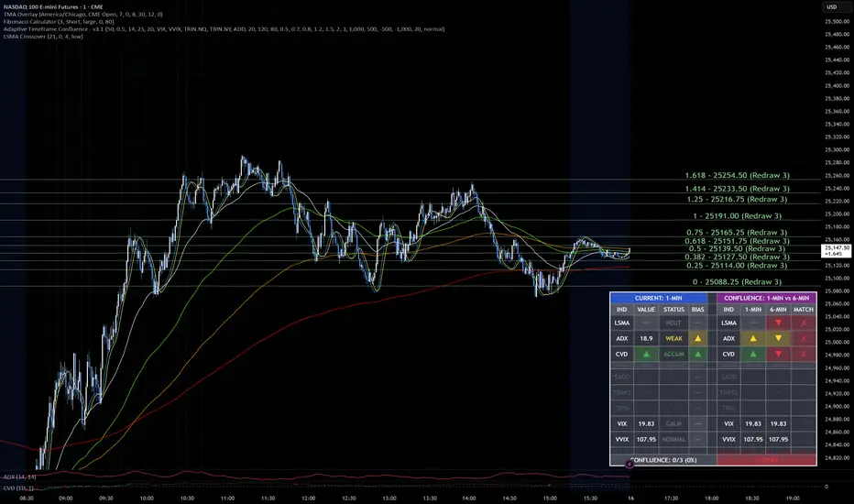Screen dimensions: 854x504
Task: Select the LSMA Crossover indicator legend
Action: coord(43,37)
